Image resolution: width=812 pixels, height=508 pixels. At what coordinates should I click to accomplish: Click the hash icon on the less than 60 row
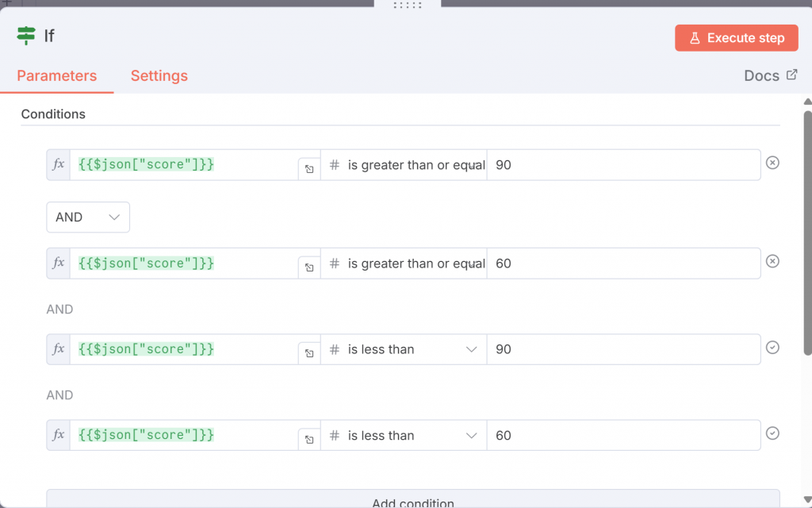coord(335,436)
